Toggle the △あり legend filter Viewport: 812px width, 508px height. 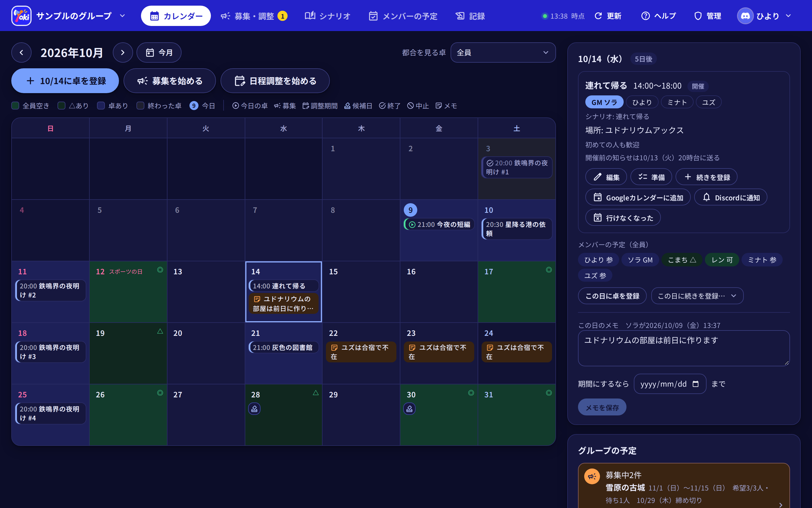point(73,106)
